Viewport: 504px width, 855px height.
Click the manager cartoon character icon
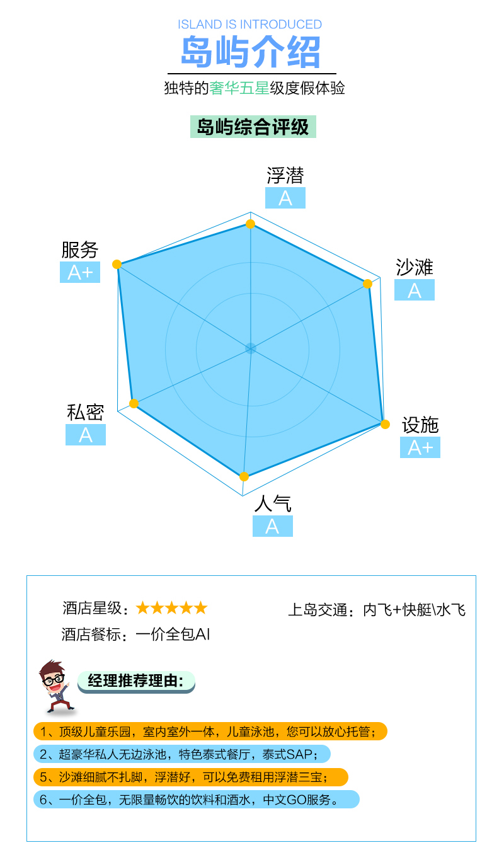tap(54, 686)
